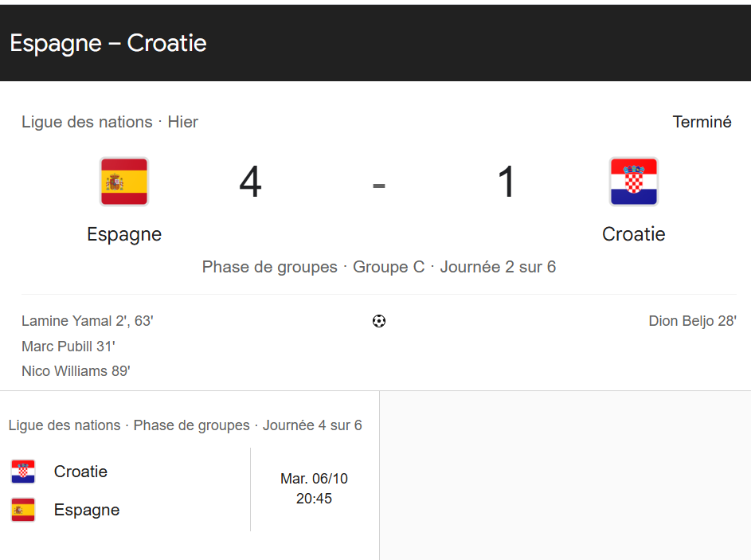The width and height of the screenshot is (751, 560).
Task: Open upcoming match Journée 4 sur 6 header
Action: tap(186, 425)
